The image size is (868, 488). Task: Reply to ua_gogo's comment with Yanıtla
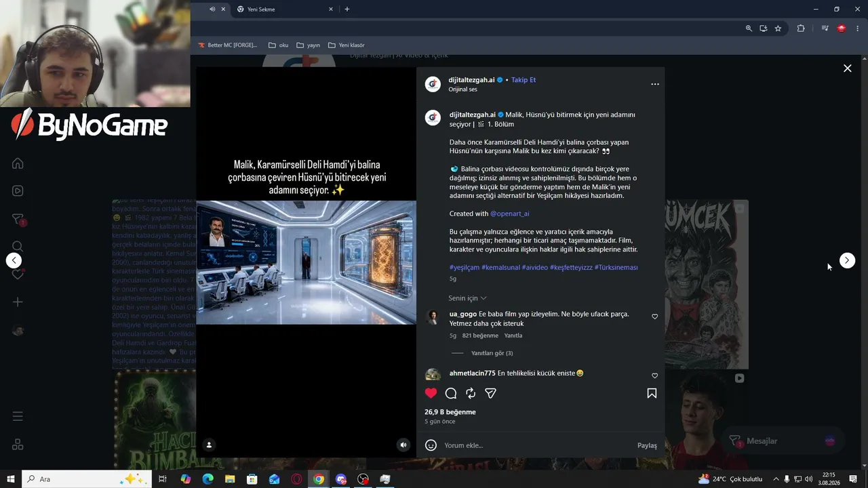[x=513, y=335]
